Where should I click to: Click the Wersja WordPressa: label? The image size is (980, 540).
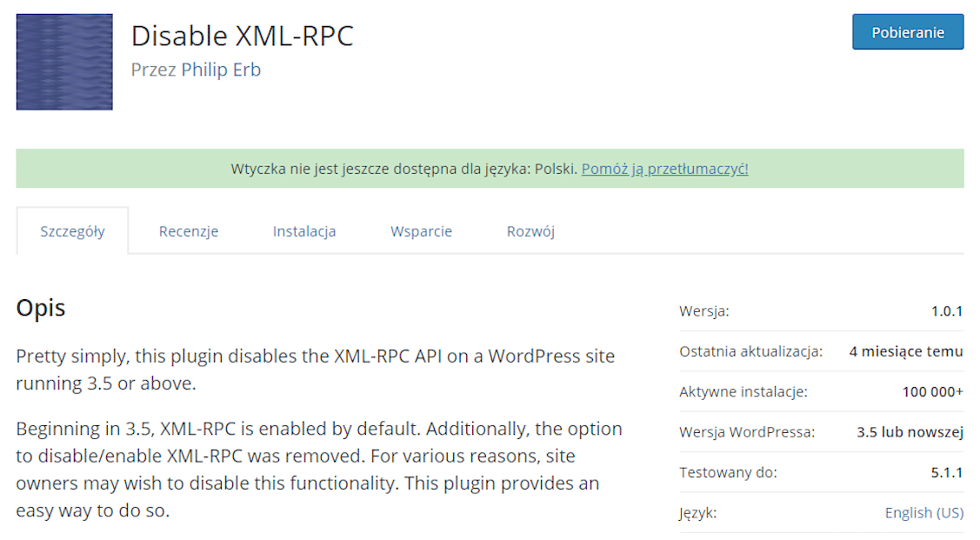(747, 432)
